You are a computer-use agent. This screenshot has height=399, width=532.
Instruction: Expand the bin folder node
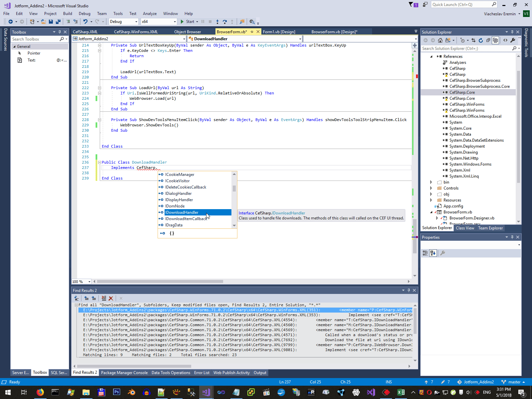click(x=431, y=182)
